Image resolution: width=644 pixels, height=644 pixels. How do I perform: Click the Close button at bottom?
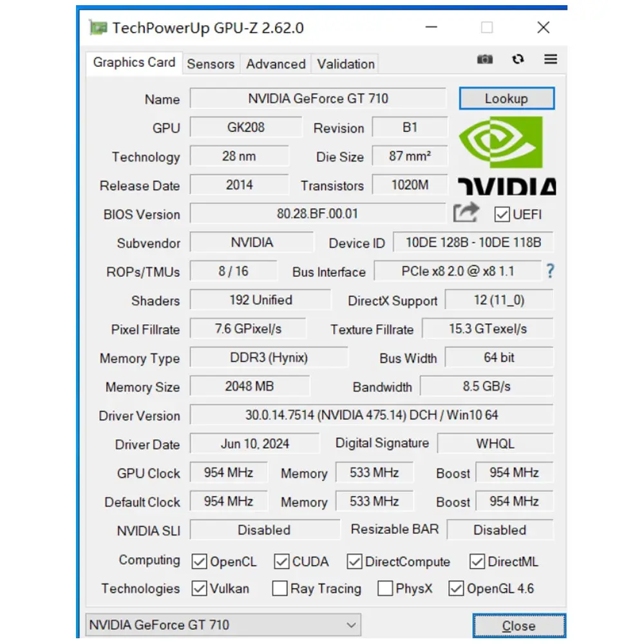[518, 625]
